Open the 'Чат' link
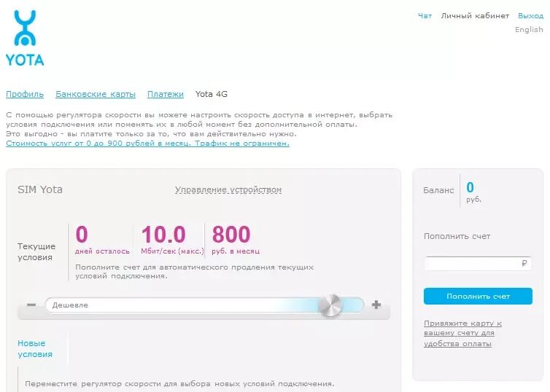This screenshot has width=550, height=392. (x=425, y=16)
